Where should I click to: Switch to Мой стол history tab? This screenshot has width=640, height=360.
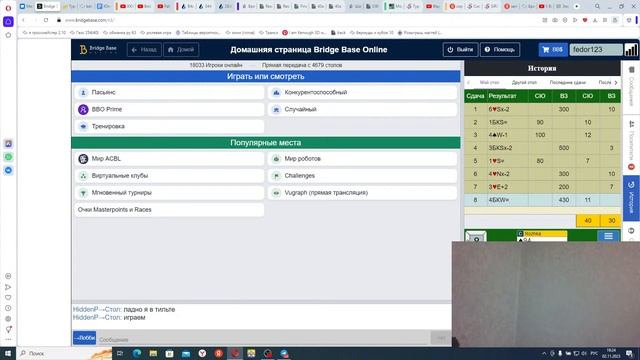489,82
